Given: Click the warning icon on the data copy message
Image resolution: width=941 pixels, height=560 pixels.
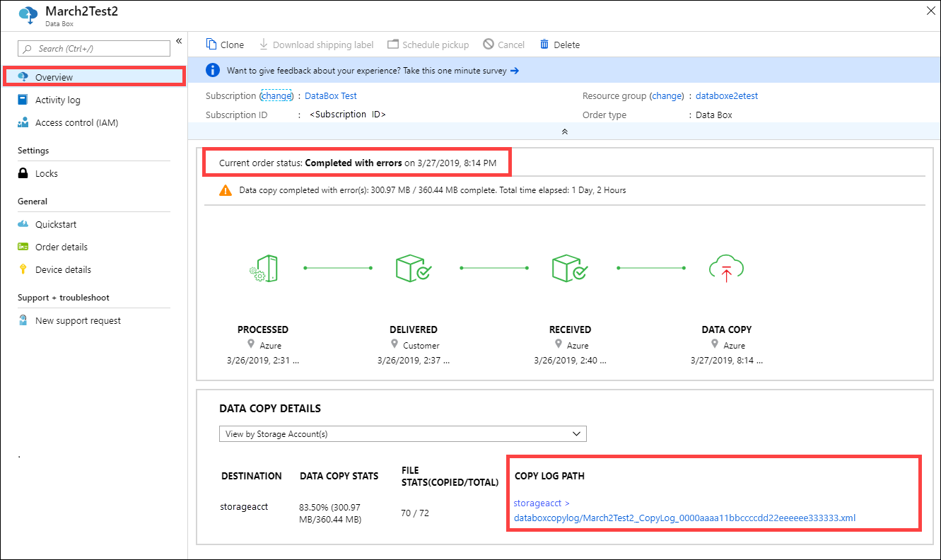Looking at the screenshot, I should point(226,189).
